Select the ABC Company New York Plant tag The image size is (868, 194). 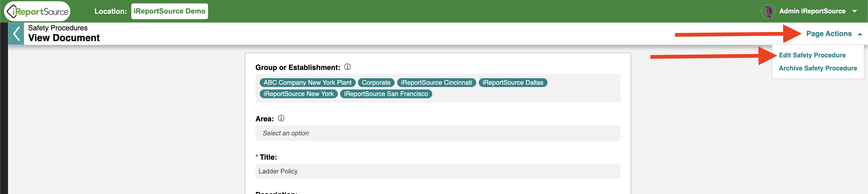pos(307,83)
